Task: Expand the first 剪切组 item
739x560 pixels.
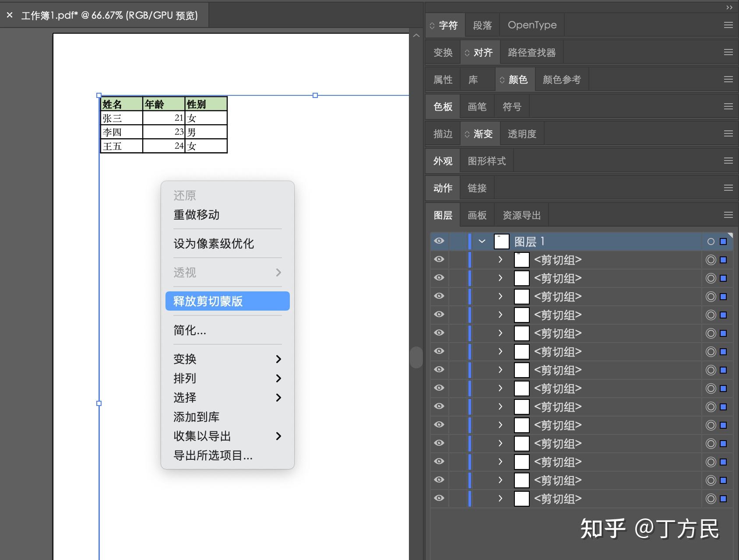Action: [500, 259]
